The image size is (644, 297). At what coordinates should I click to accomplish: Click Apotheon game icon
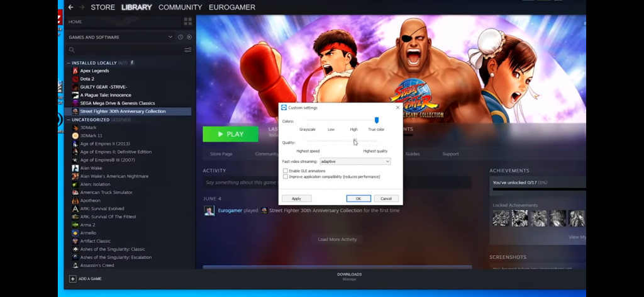tap(75, 201)
